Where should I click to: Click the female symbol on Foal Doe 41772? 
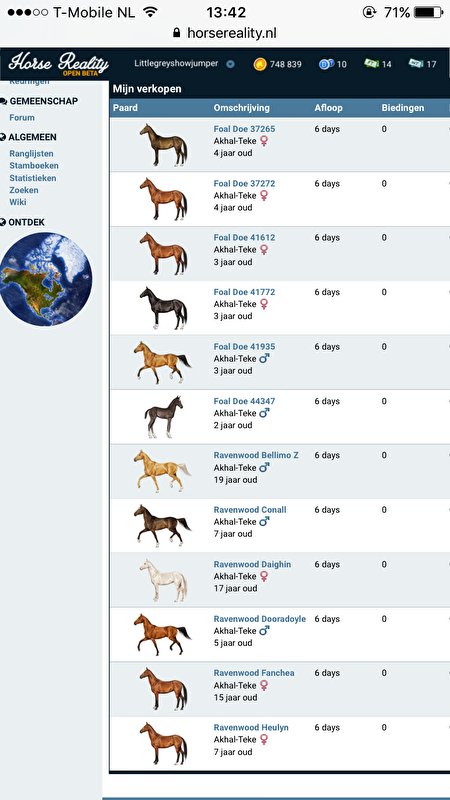[x=264, y=304]
